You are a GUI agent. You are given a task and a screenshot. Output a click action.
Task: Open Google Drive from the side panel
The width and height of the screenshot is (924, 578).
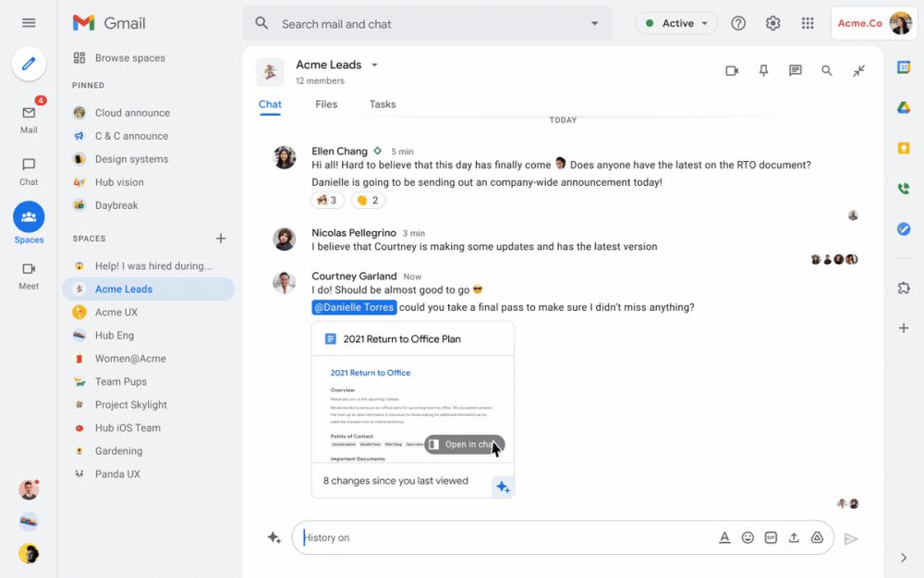tap(904, 107)
